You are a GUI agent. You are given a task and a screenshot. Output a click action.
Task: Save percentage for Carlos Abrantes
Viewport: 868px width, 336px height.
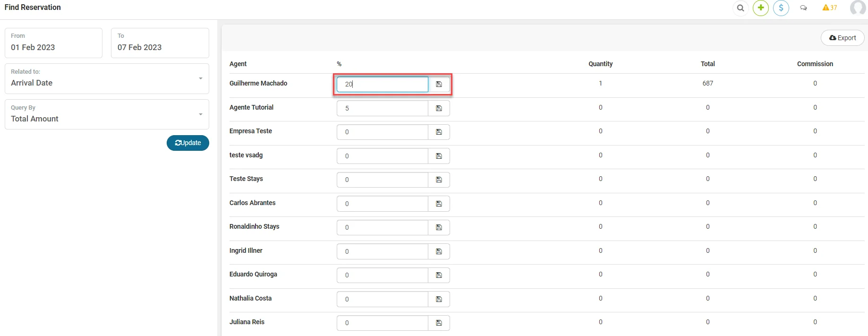(x=439, y=204)
